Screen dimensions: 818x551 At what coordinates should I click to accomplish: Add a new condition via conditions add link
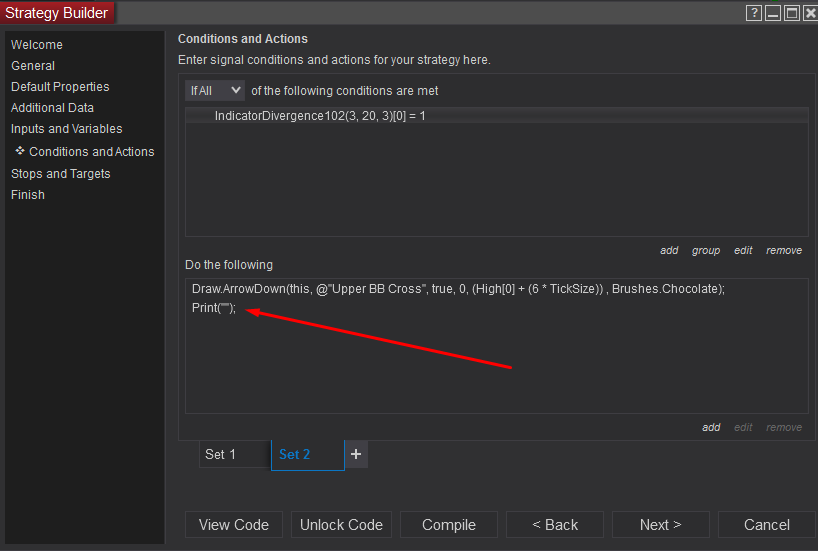(669, 250)
